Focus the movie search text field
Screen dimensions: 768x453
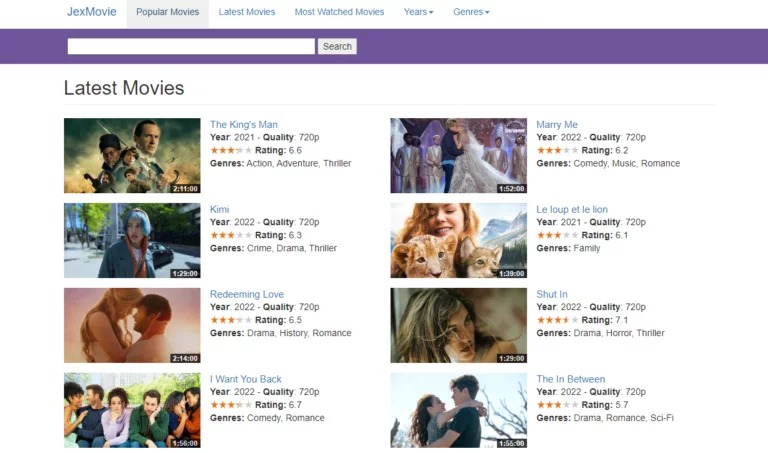191,46
